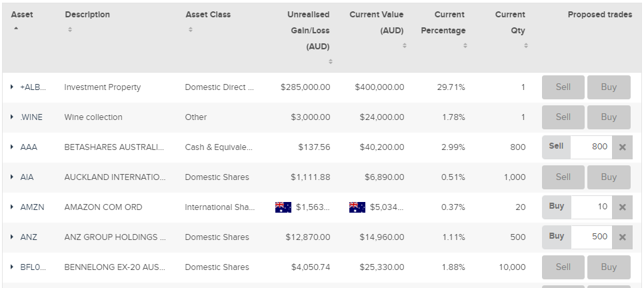644x288 pixels.
Task: Click Buy for Wine collection
Action: [x=608, y=117]
